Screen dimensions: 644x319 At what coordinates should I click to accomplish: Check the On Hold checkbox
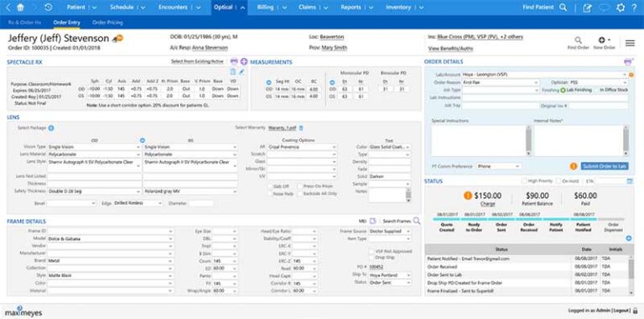coord(558,180)
